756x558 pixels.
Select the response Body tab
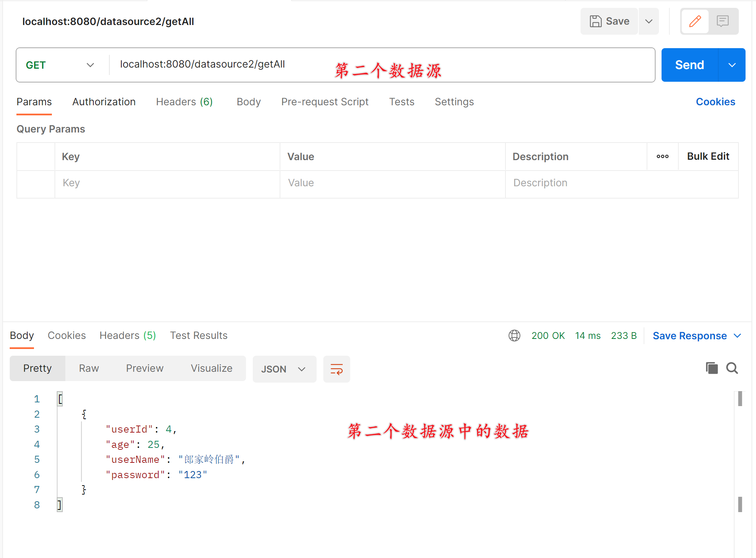22,336
